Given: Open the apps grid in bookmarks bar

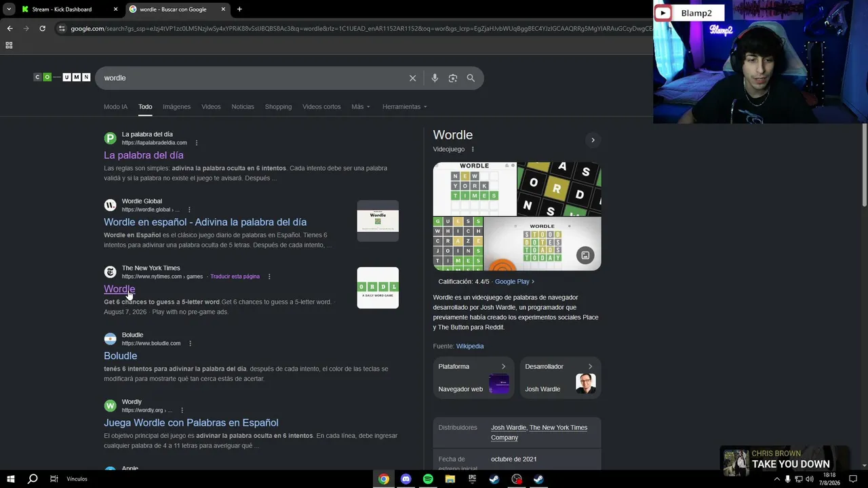Looking at the screenshot, I should tap(9, 45).
